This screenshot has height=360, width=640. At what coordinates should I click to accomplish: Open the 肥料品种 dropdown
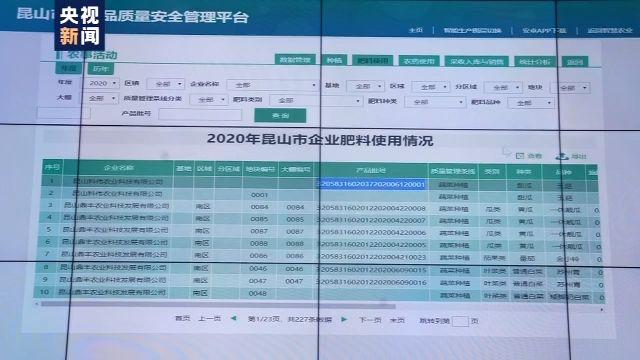[x=531, y=103]
